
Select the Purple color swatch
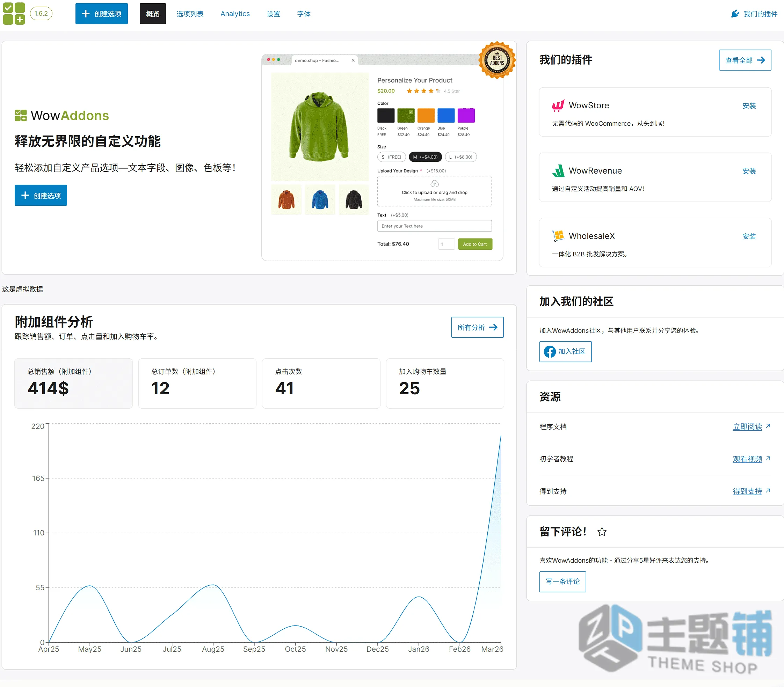(466, 115)
